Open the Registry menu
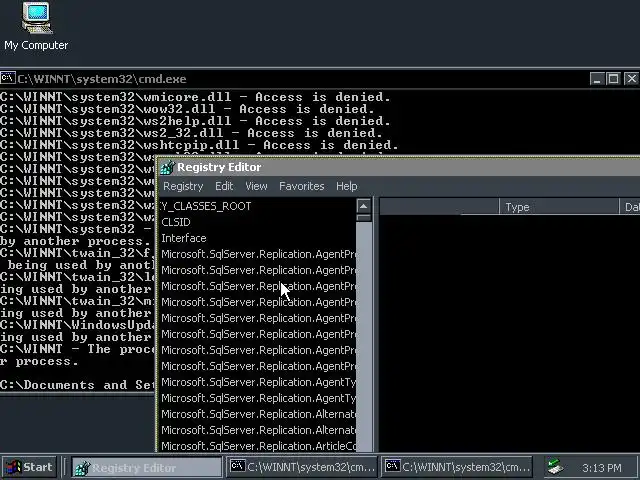The height and width of the screenshot is (480, 640). [x=183, y=186]
